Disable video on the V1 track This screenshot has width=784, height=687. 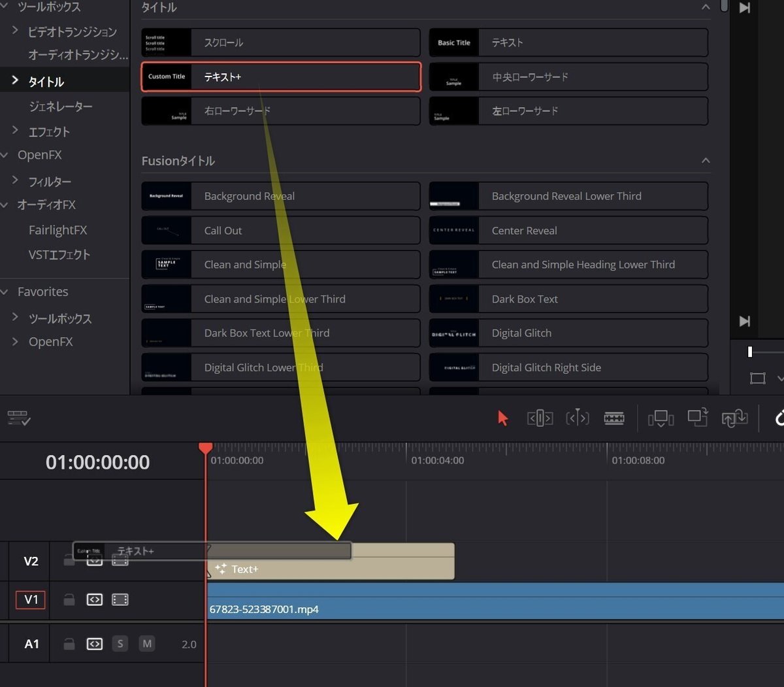coord(120,599)
